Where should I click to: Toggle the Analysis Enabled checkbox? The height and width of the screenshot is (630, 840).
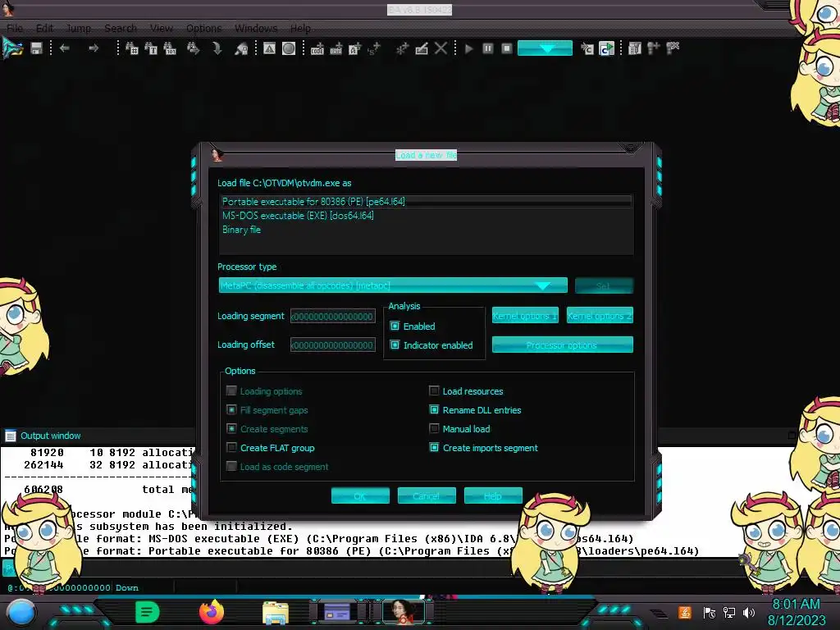click(x=395, y=326)
